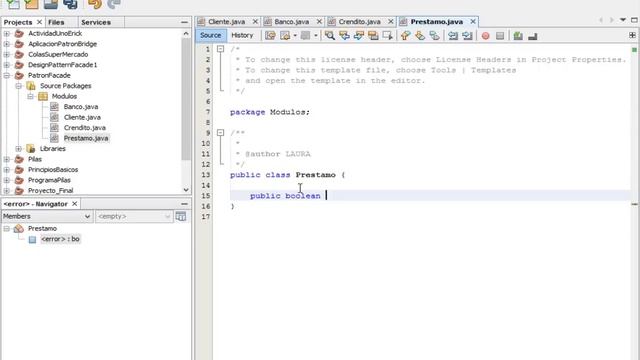Expand the ActividadUnoErick project node

coord(7,33)
